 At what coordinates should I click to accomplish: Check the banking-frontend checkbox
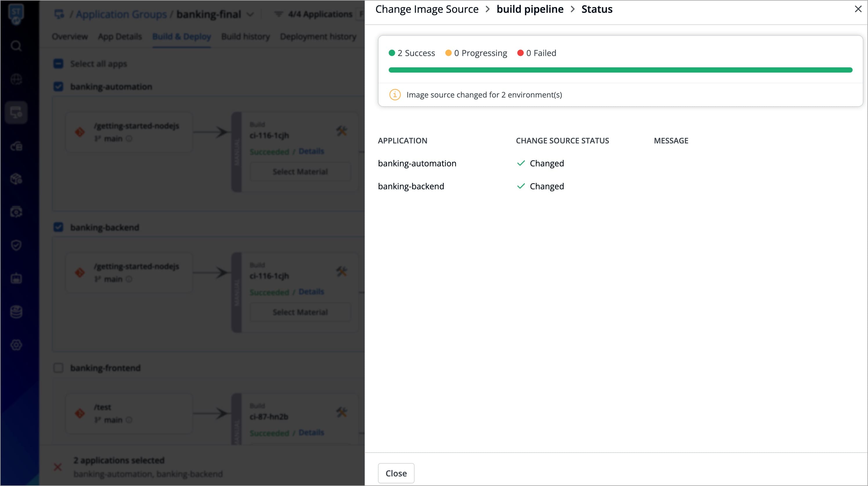pos(58,368)
